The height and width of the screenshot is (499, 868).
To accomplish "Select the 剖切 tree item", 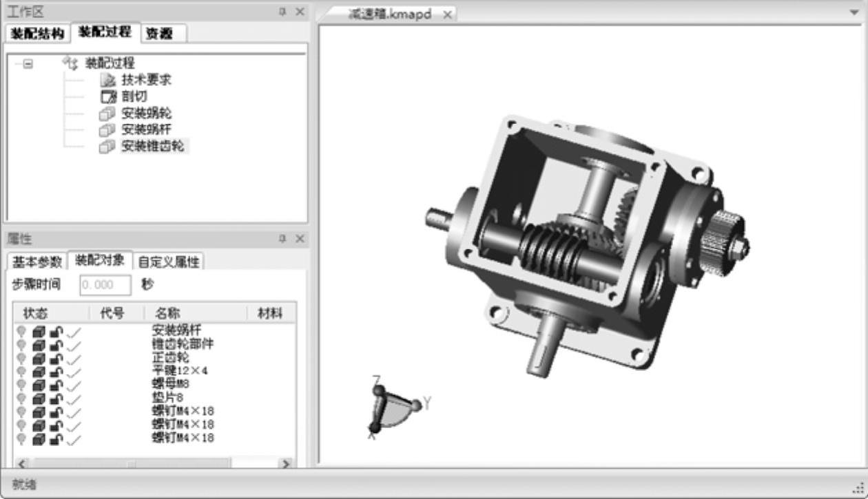I will 134,96.
